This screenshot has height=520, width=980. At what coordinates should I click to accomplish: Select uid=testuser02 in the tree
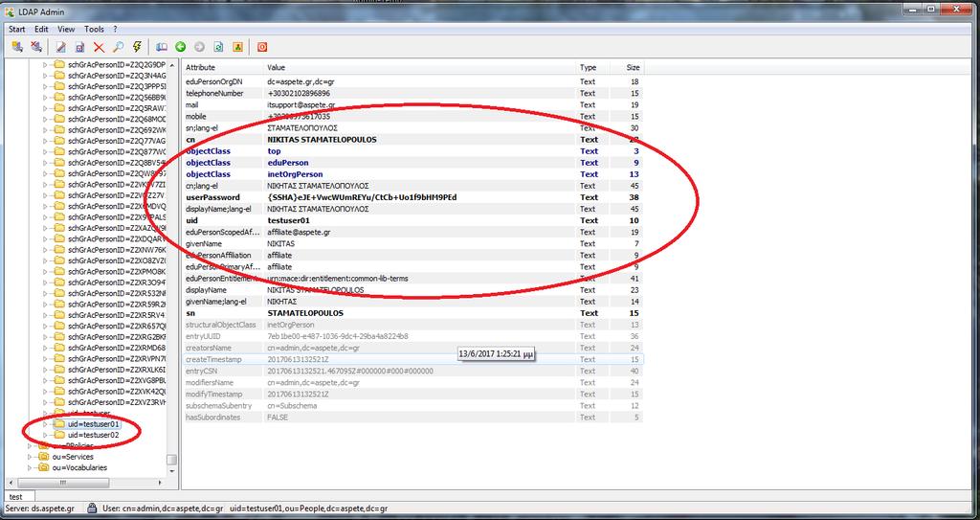click(x=93, y=435)
